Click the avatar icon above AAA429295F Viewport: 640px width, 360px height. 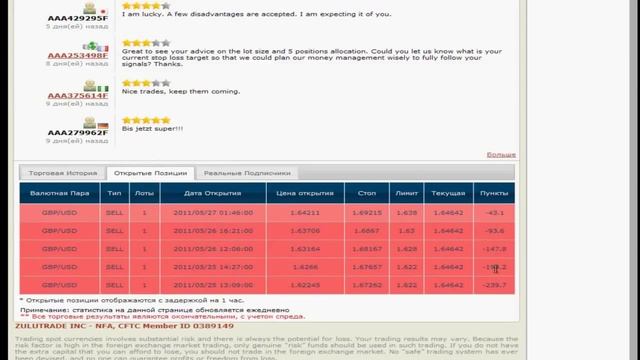[90, 8]
